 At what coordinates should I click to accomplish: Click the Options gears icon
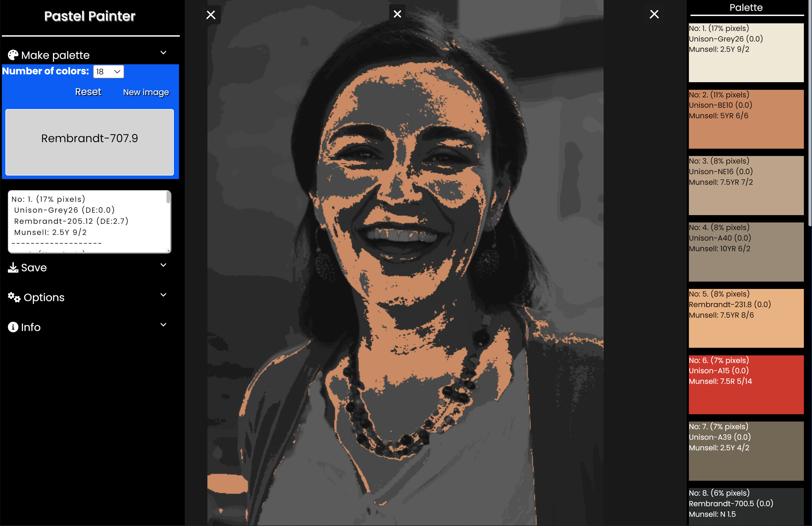point(14,297)
